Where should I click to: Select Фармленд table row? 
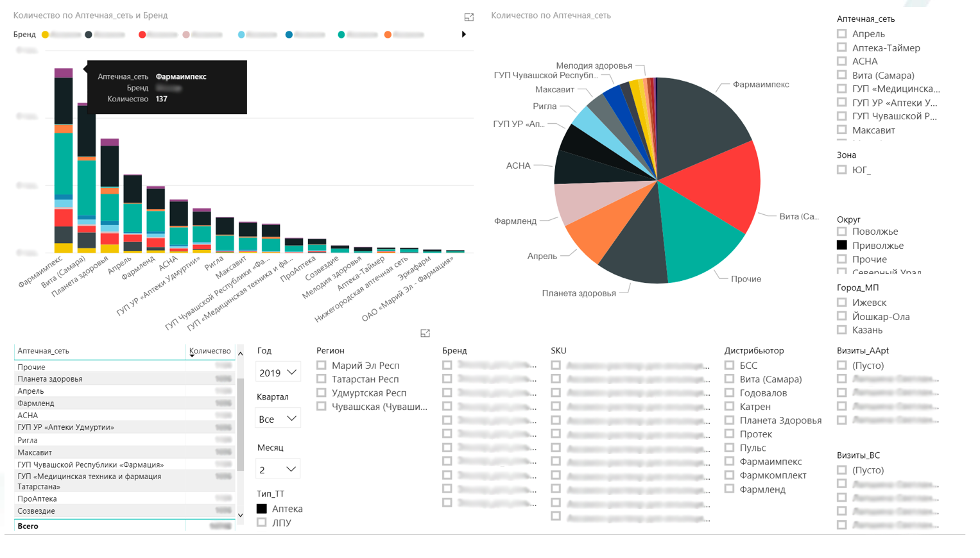[125, 403]
